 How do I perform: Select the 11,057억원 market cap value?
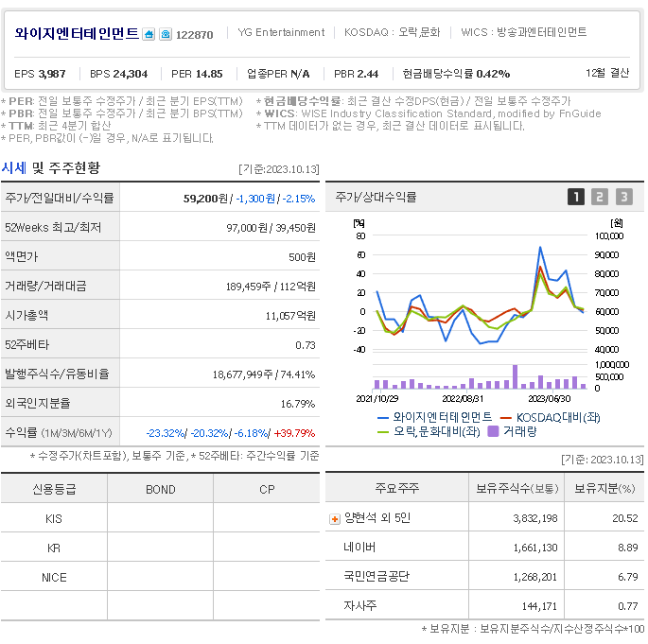click(x=290, y=316)
